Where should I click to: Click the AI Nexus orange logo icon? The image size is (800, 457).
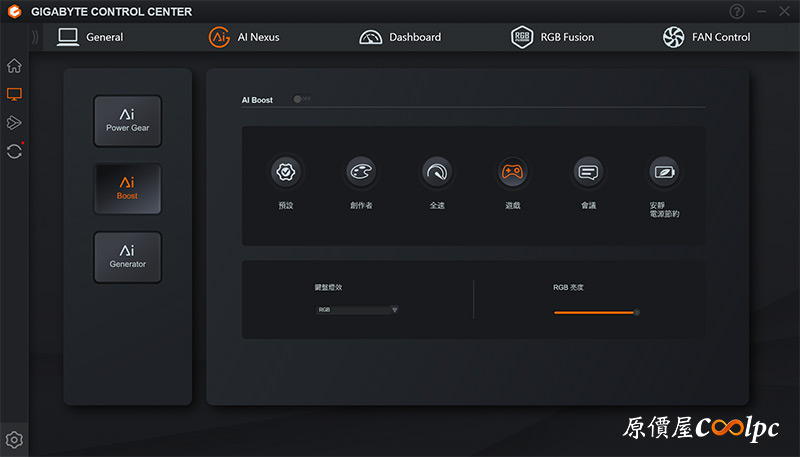pyautogui.click(x=219, y=37)
